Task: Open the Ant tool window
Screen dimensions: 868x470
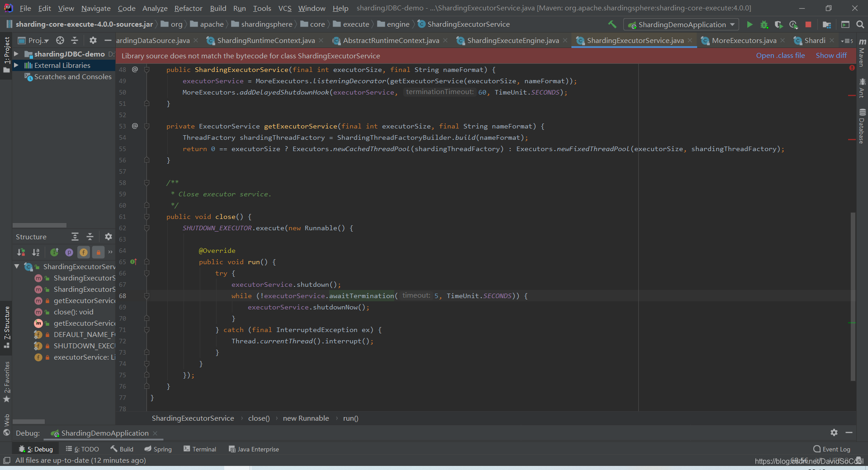Action: [862, 88]
